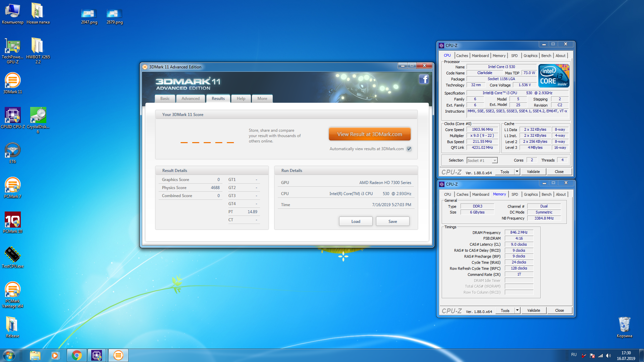Viewport: 644px width, 362px height.
Task: Click the DRAM Frequency value 846.2 MHz
Action: tap(519, 232)
